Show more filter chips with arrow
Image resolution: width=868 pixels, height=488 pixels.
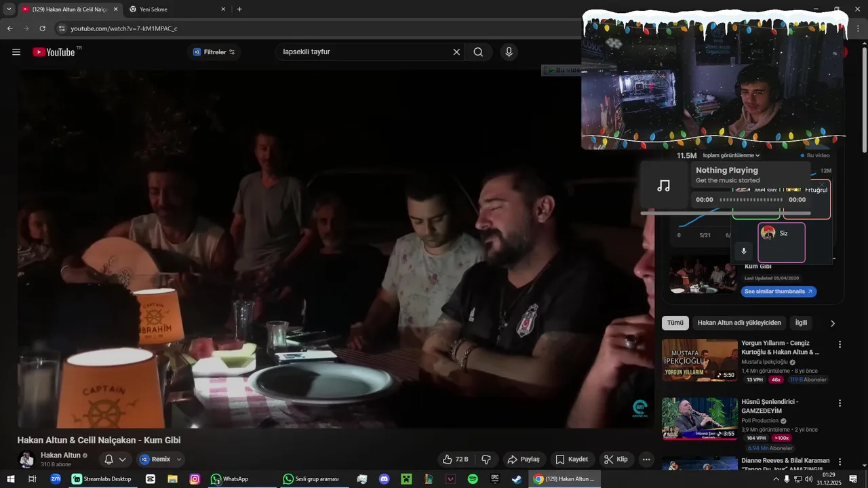833,323
